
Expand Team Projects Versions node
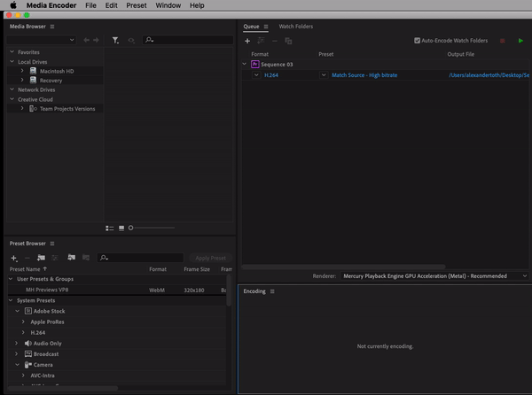(x=22, y=108)
